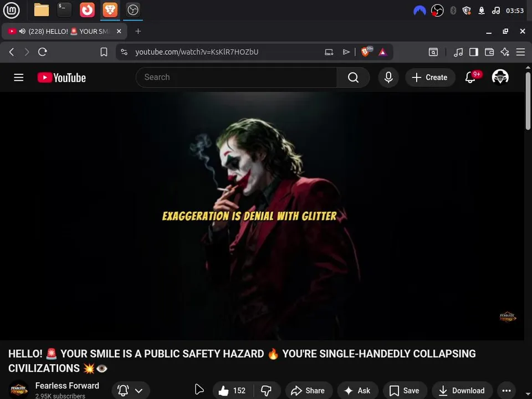This screenshot has height=399, width=532.
Task: Open the NordVPN tray icon
Action: point(420,11)
